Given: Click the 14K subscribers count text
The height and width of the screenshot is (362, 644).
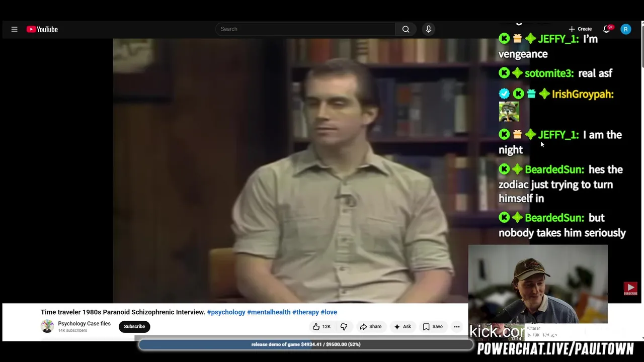Looking at the screenshot, I should [x=72, y=330].
